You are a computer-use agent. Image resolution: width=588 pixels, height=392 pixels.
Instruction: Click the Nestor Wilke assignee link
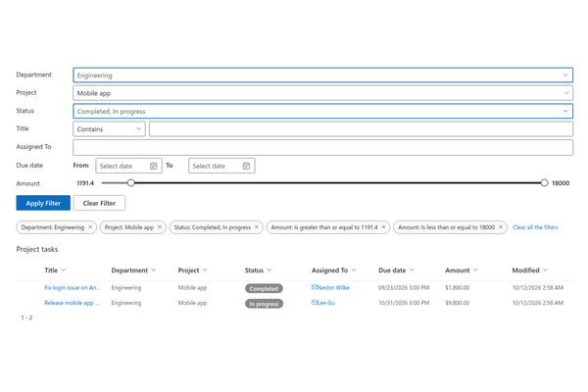(333, 288)
